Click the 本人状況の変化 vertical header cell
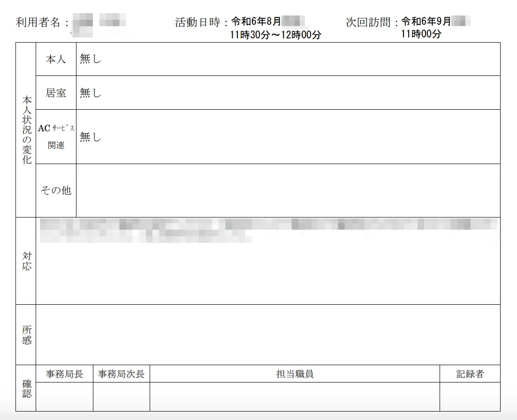Screen dimensions: 517x420 coord(26,130)
